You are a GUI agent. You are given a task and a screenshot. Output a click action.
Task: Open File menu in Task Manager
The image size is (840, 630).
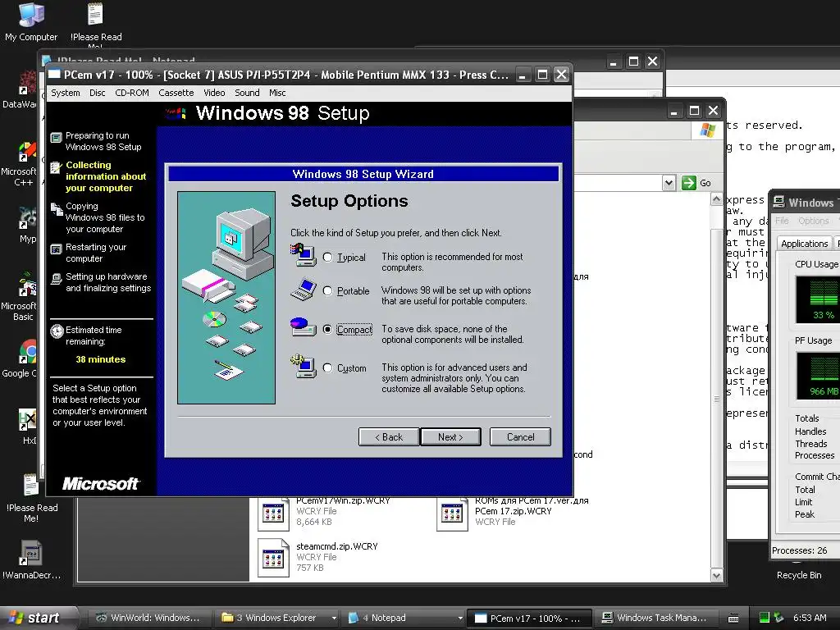click(x=782, y=221)
